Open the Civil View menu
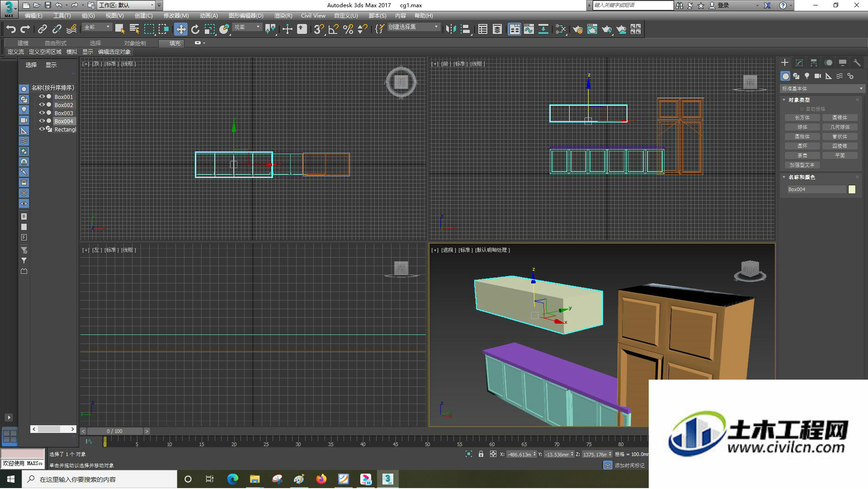The height and width of the screenshot is (489, 868). click(313, 16)
